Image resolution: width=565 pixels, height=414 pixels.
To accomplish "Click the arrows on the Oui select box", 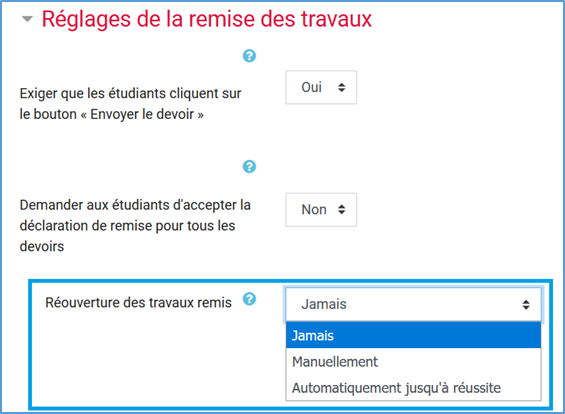I will pyautogui.click(x=341, y=87).
